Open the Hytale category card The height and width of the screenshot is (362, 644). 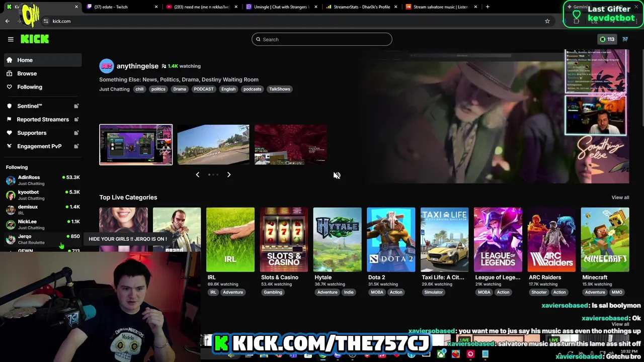point(337,240)
